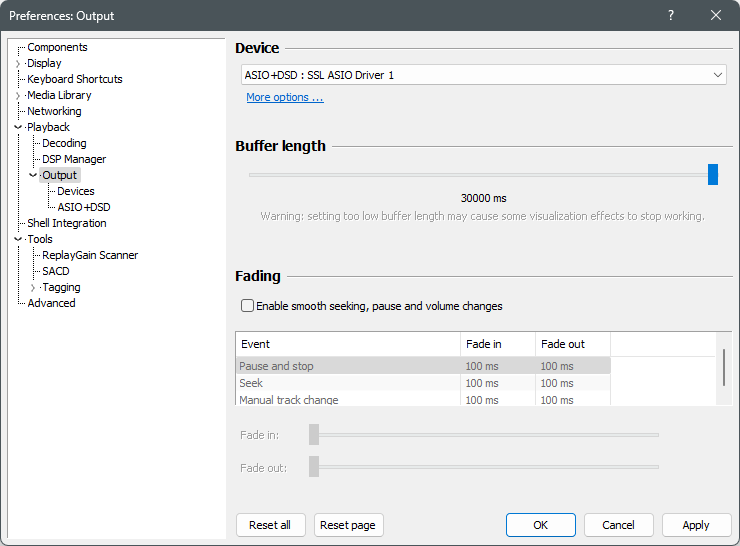Open the Components preferences page
Screen dimensions: 740x546
point(57,47)
